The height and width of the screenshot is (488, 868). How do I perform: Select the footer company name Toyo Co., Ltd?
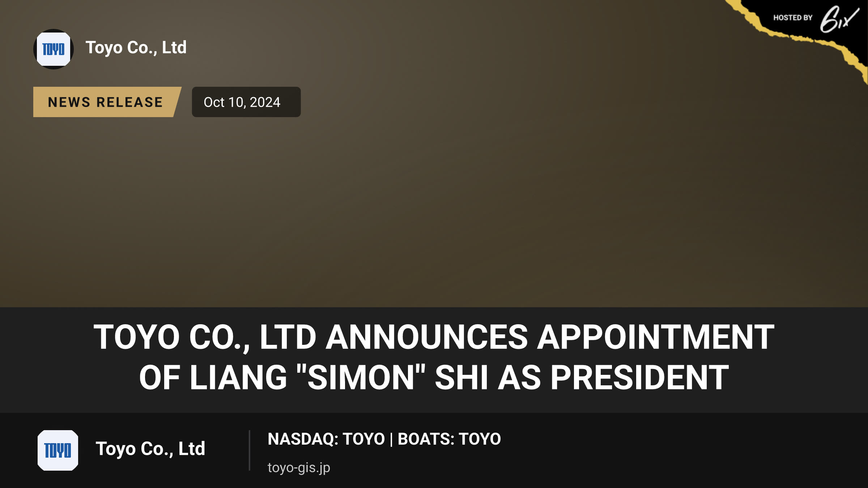[x=150, y=449]
